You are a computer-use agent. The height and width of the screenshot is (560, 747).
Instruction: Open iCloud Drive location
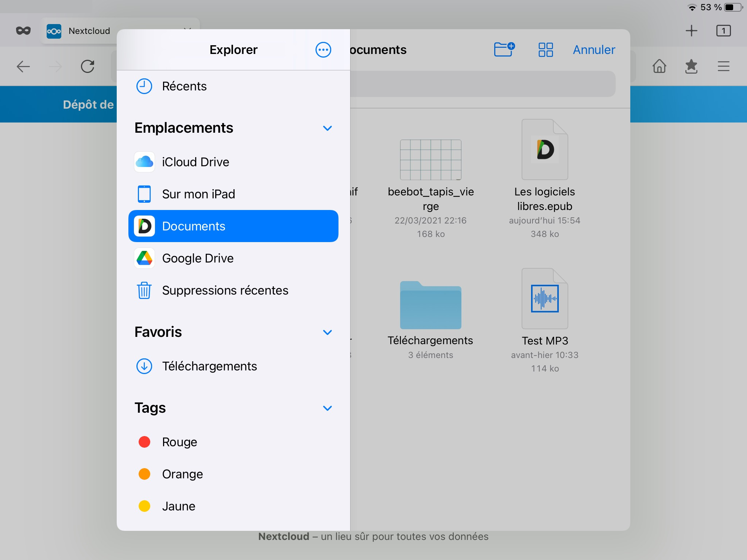196,162
